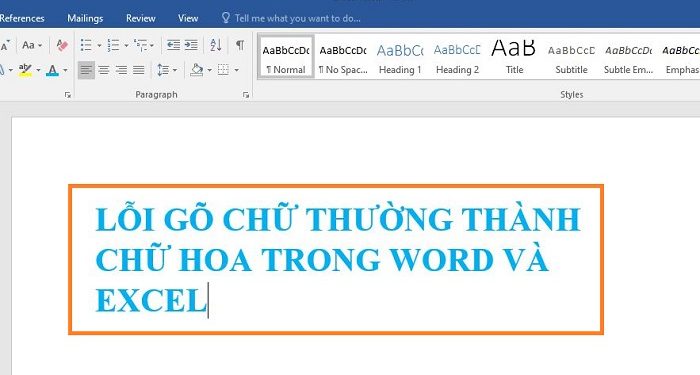Place cursor in the word 'EXCEL'
The height and width of the screenshot is (375, 700).
coord(151,300)
